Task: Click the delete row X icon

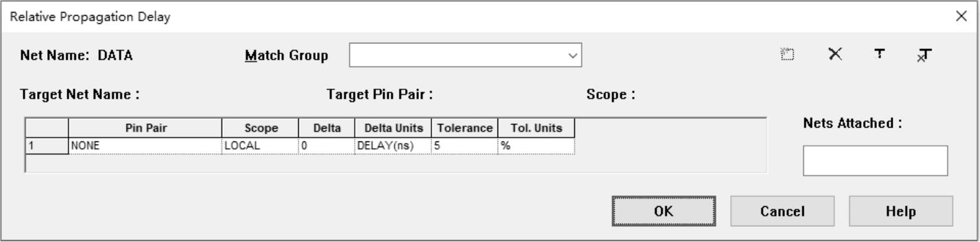Action: (x=835, y=55)
